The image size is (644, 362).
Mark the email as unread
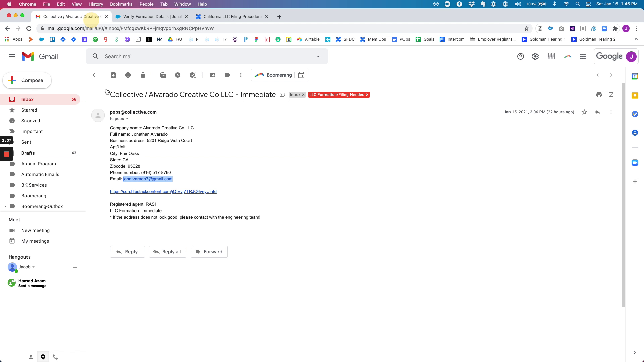(163, 75)
